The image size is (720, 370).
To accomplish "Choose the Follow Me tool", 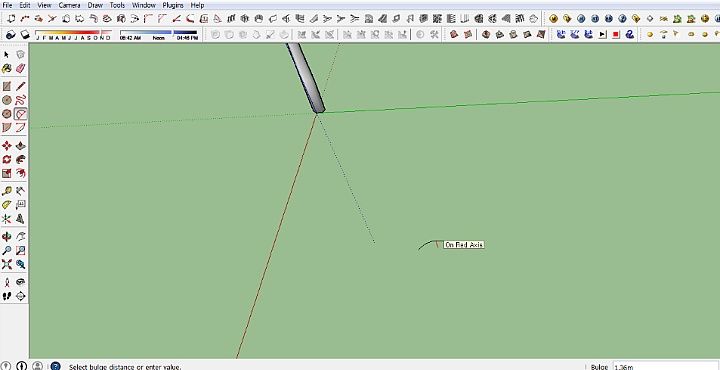I will coord(20,159).
